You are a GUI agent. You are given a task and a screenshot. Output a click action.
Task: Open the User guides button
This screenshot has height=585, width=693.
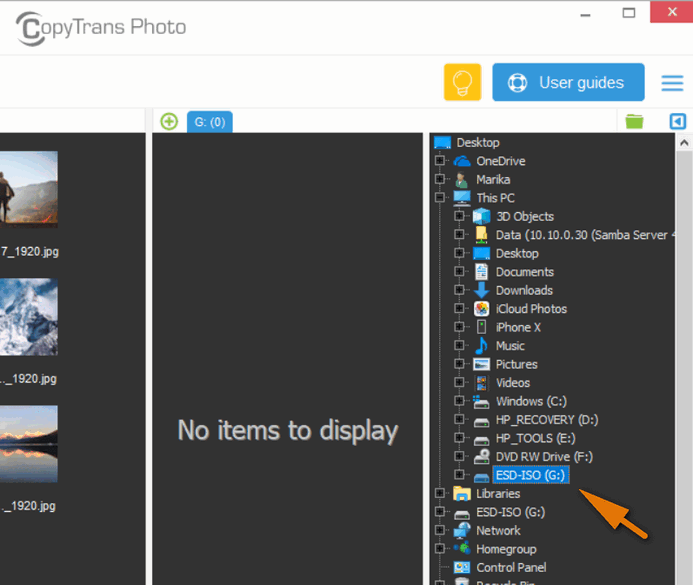tap(568, 82)
